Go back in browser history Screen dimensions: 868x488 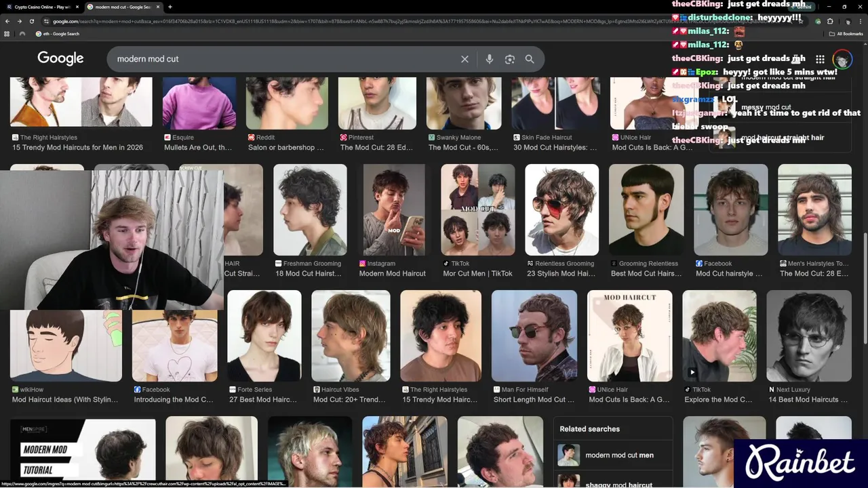pyautogui.click(x=7, y=21)
